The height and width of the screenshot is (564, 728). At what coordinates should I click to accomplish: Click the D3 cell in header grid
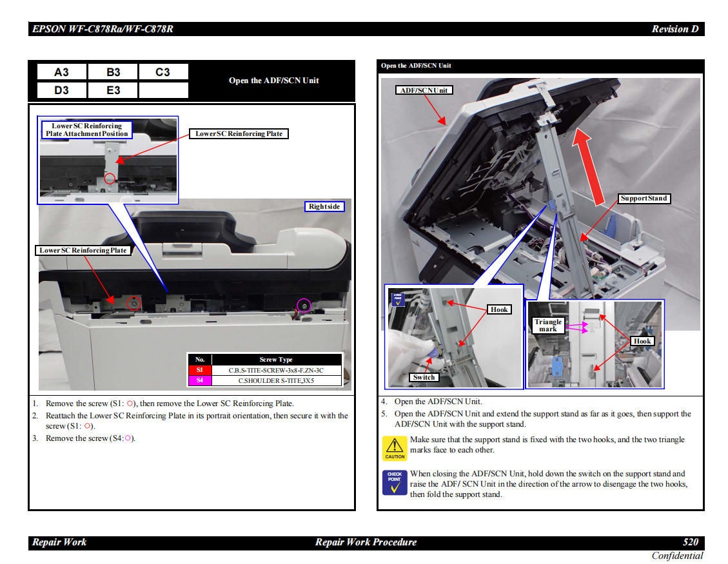[x=61, y=90]
